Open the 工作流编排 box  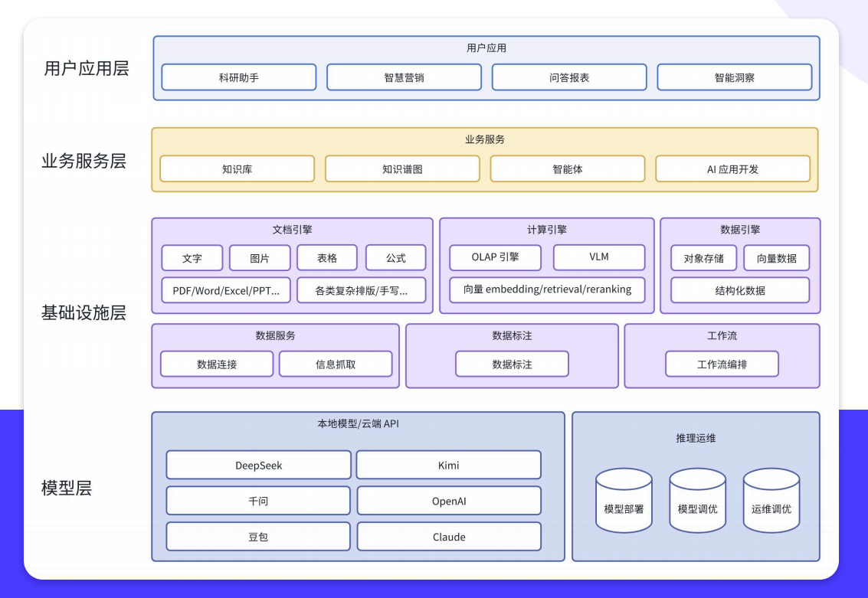point(722,364)
